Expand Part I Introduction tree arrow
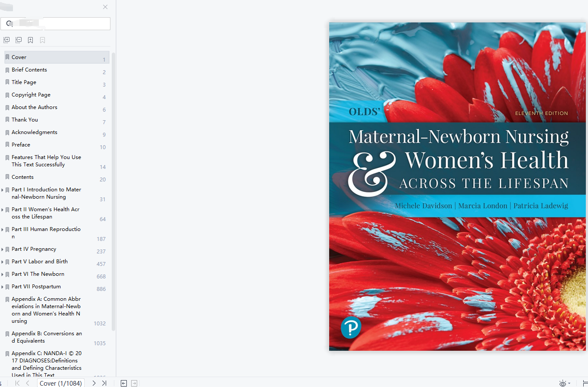The image size is (588, 387). [x=3, y=190]
